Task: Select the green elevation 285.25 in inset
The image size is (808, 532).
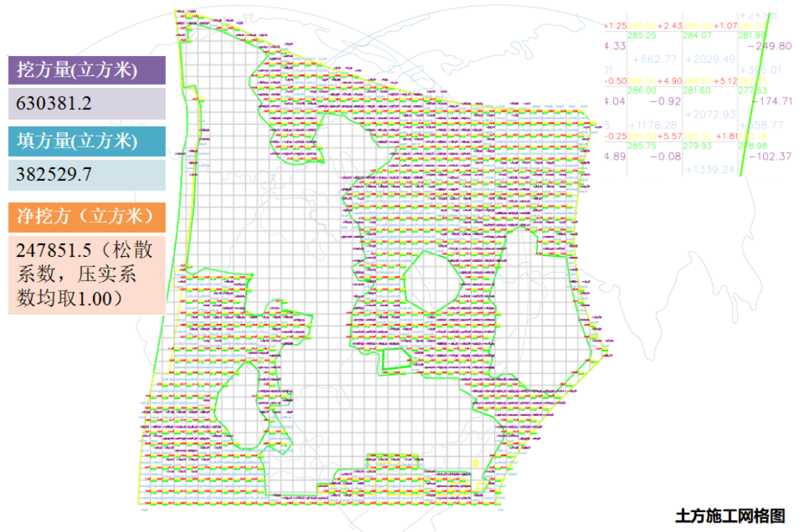Action: (641, 35)
